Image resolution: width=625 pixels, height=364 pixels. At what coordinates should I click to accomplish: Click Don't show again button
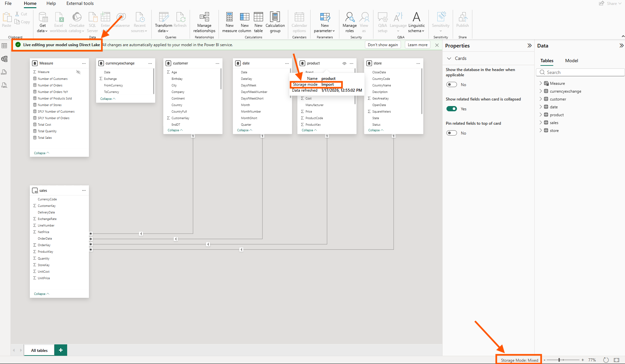383,45
